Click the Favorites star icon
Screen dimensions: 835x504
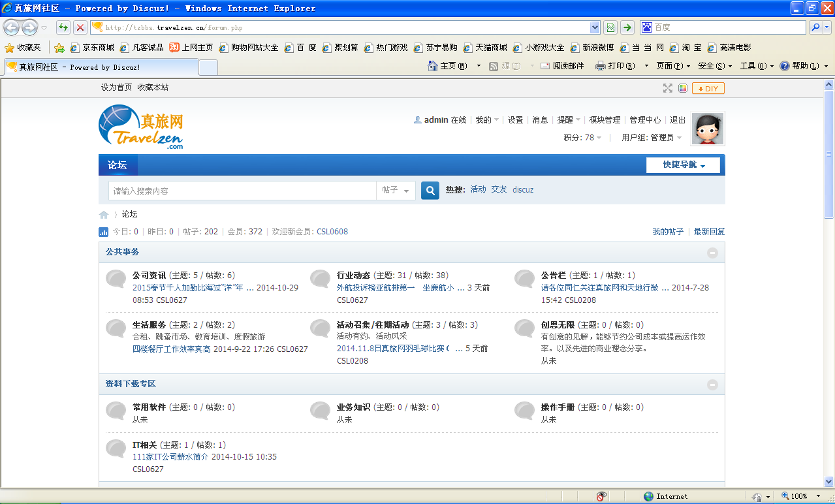coord(9,48)
